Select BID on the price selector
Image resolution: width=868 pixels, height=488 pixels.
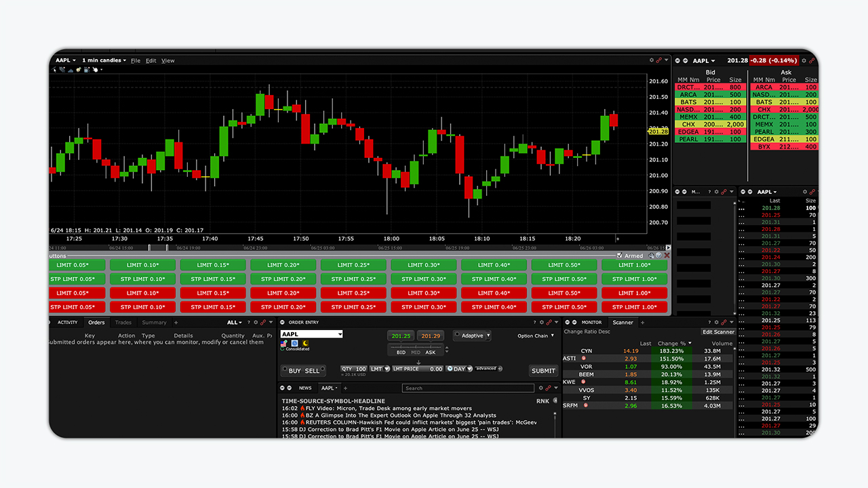click(401, 352)
